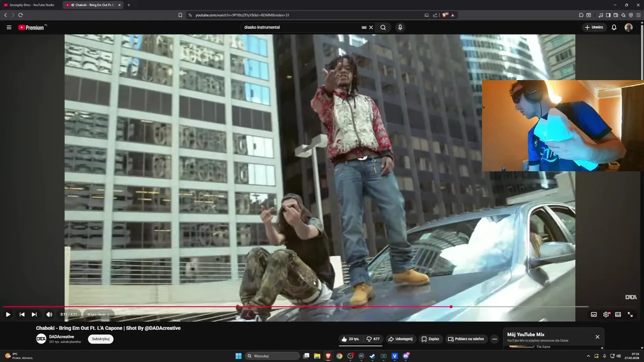
Task: Go back with browser back arrow
Action: tap(6, 15)
